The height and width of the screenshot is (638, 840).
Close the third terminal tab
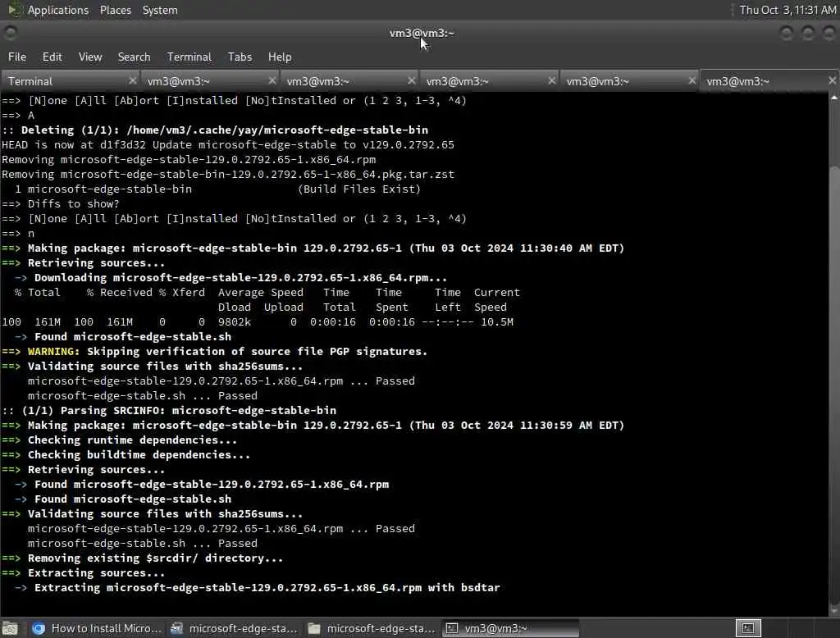(x=412, y=80)
